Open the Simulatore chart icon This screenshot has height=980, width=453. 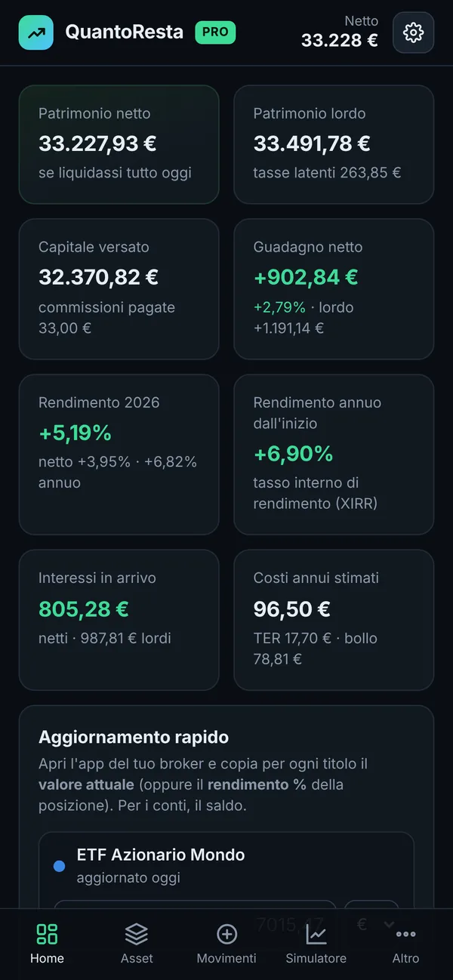click(316, 934)
